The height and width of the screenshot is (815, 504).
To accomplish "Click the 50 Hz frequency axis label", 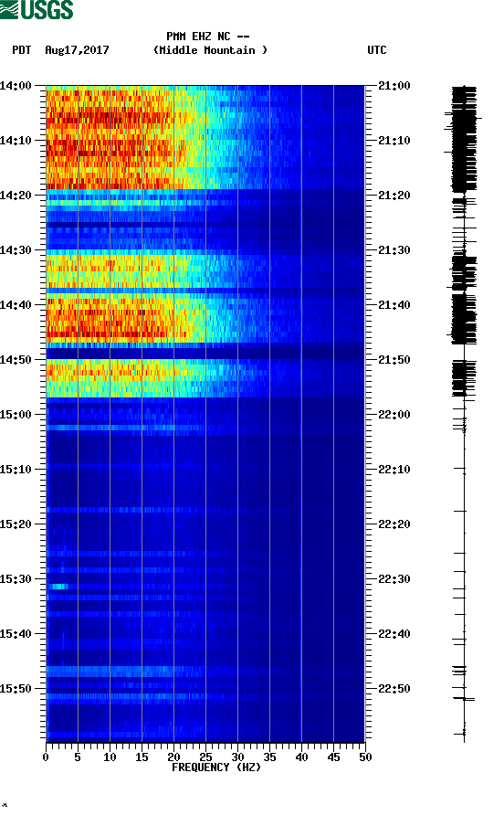I will pos(365,757).
